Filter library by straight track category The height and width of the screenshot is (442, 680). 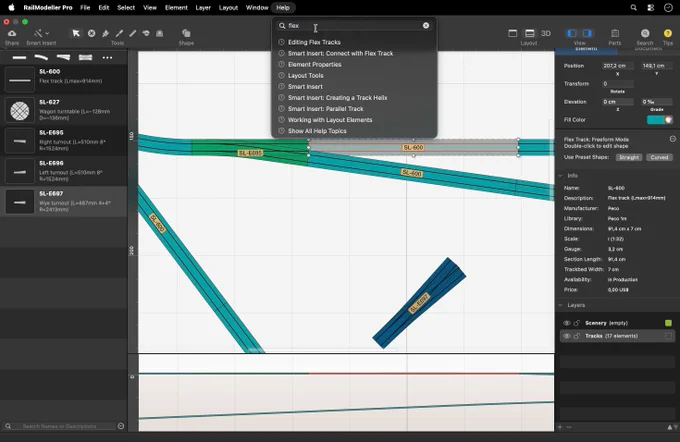pyautogui.click(x=20, y=57)
